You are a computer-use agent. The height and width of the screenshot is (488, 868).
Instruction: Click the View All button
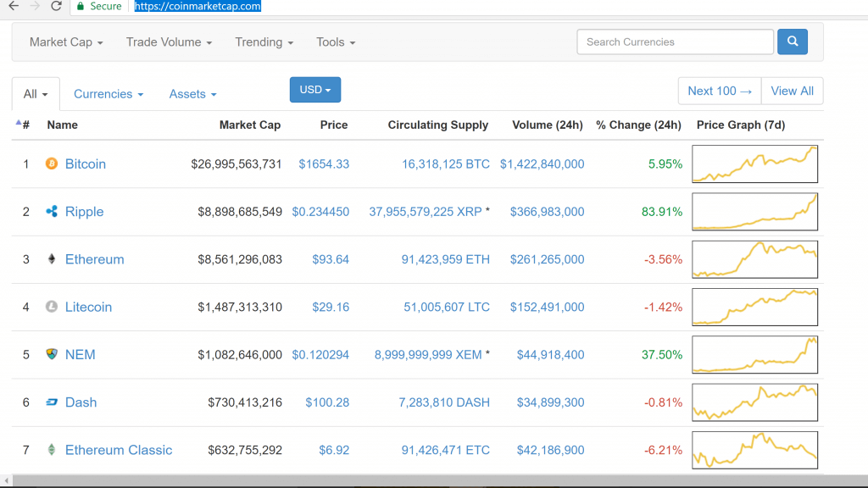[x=792, y=91]
